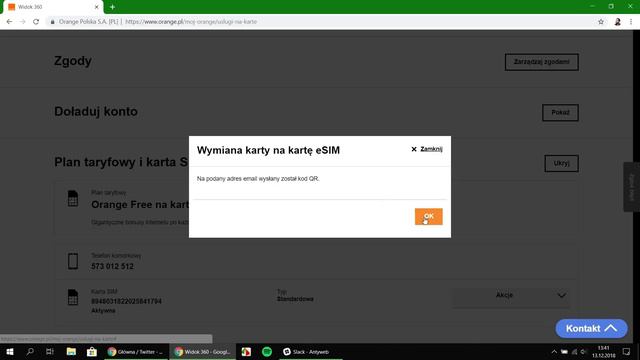The width and height of the screenshot is (640, 360).
Task: Click the SIM icon beside Karta SIM number
Action: (x=73, y=297)
